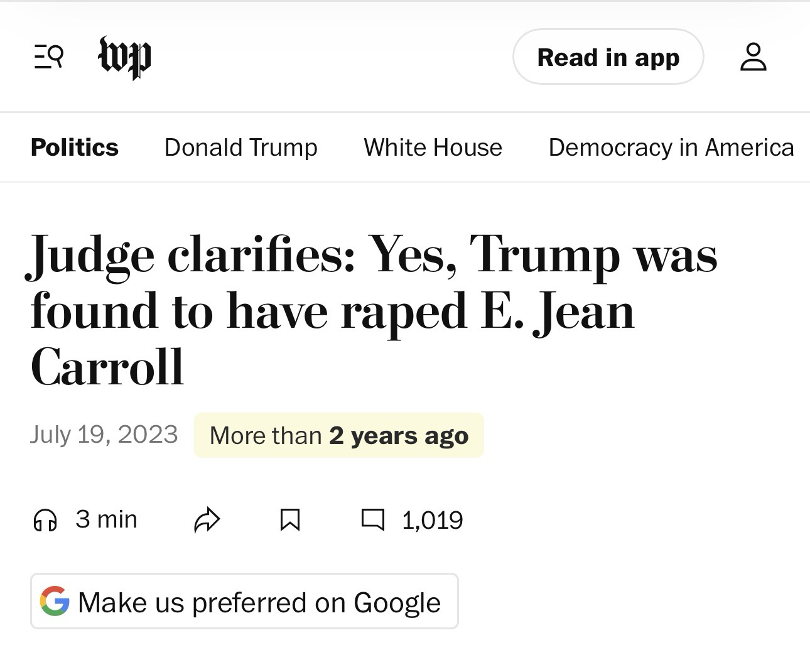This screenshot has height=672, width=810.
Task: Open comments via speech bubble icon
Action: click(372, 519)
